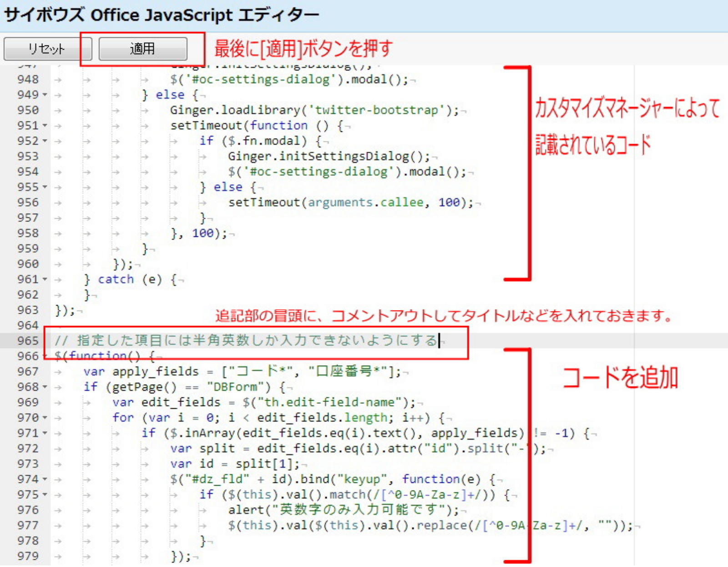
Task: Click 'var apply_fields' code on line 967
Action: pyautogui.click(x=141, y=371)
